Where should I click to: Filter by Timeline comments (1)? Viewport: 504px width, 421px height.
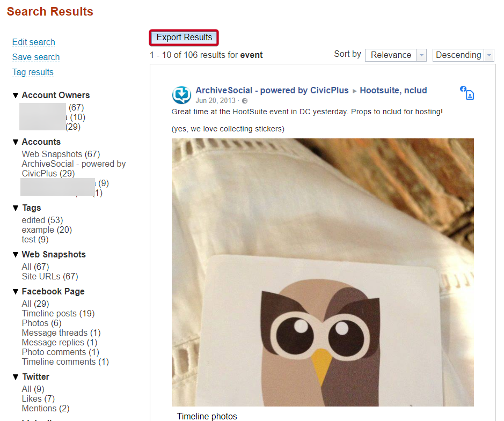tap(65, 361)
